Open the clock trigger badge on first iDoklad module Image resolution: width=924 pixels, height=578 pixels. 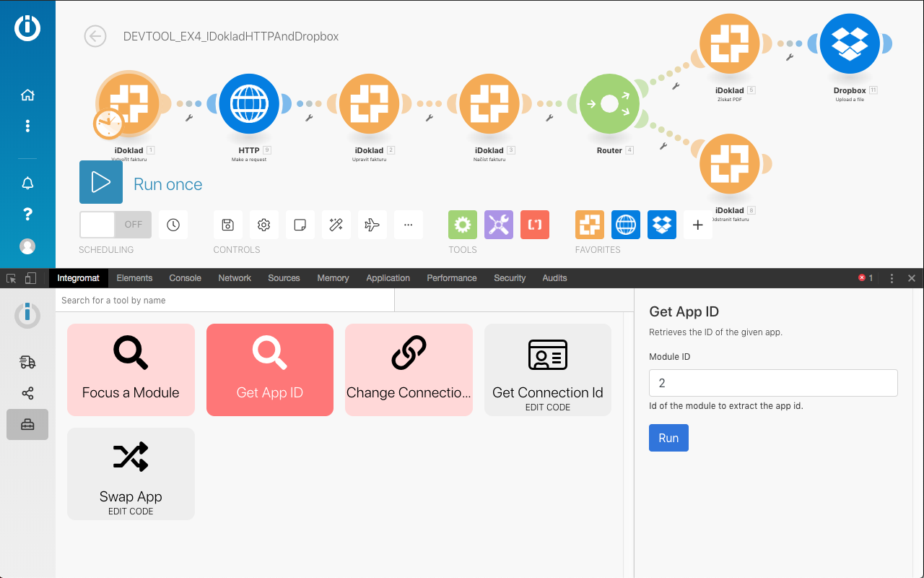coord(108,124)
